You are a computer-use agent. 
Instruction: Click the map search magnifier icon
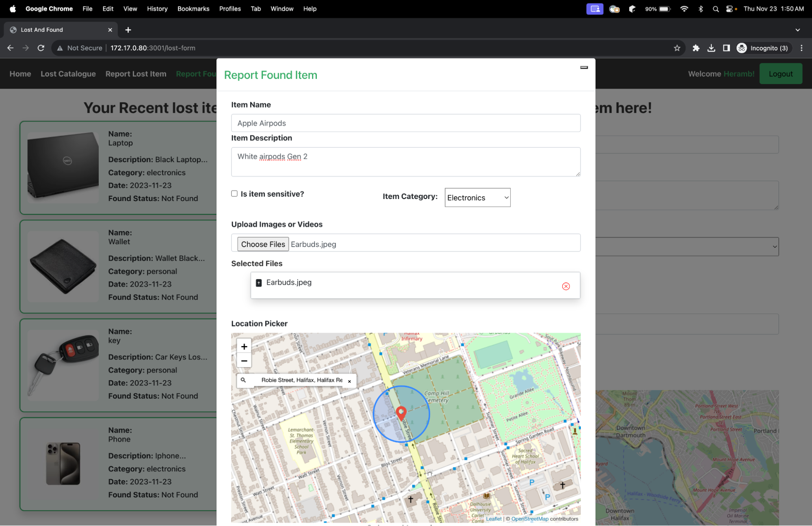(243, 380)
